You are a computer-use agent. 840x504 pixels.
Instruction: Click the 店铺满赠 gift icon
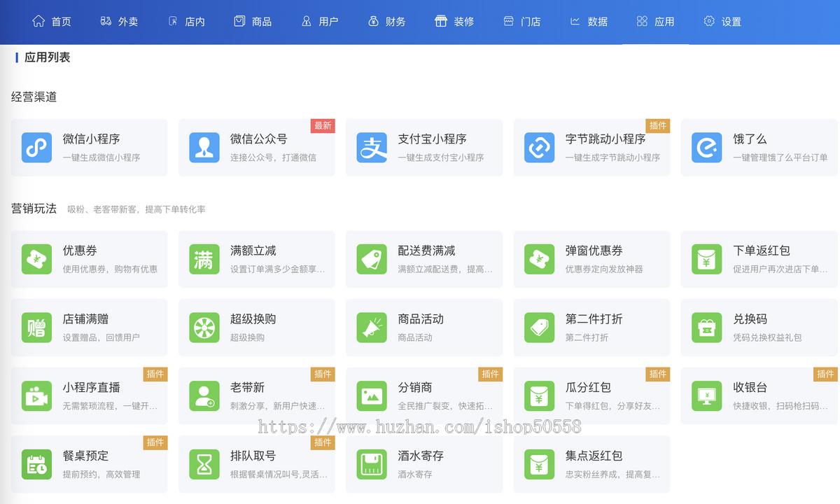(36, 328)
